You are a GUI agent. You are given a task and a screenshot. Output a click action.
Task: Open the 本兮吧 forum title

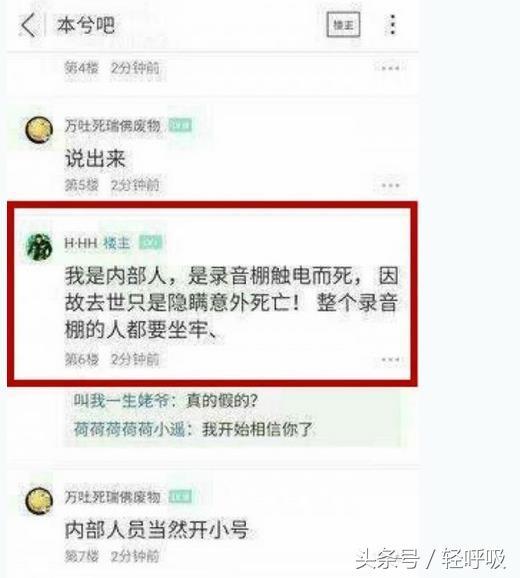[86, 25]
